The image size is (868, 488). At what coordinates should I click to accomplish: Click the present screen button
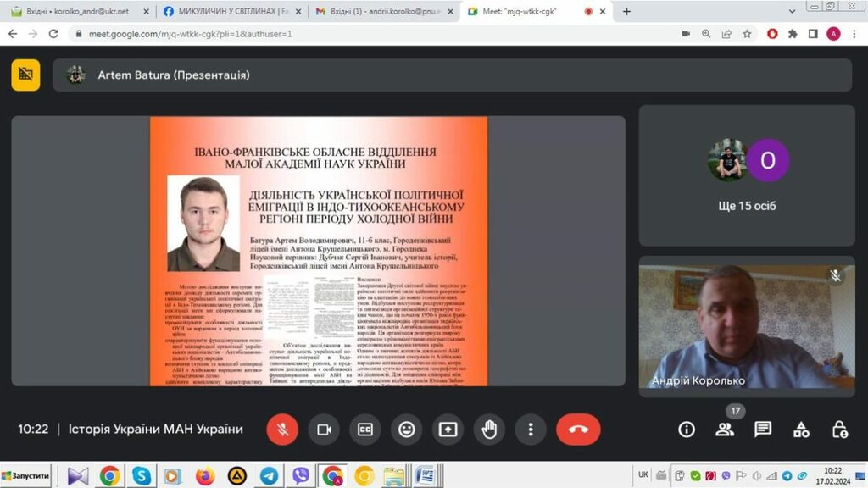(448, 430)
